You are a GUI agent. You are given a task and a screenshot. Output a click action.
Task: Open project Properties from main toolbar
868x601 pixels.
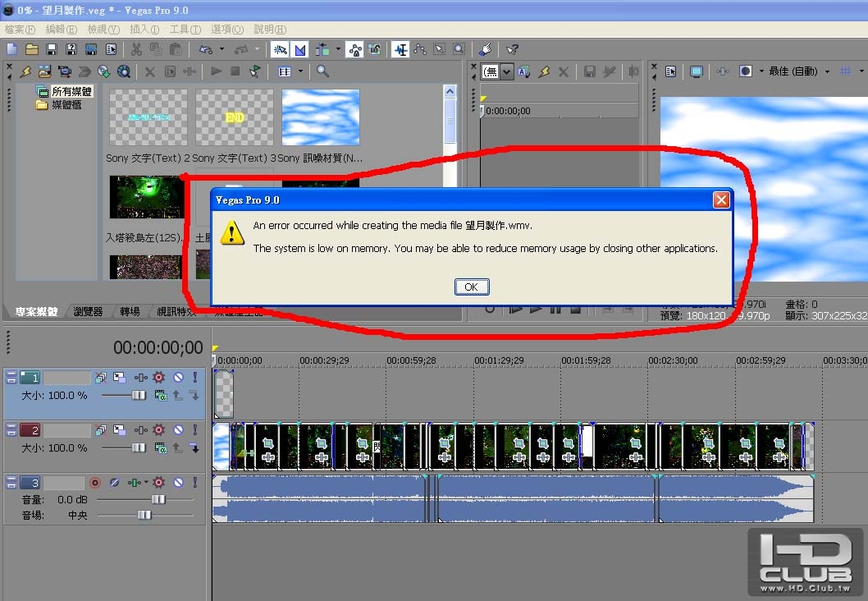pos(111,49)
